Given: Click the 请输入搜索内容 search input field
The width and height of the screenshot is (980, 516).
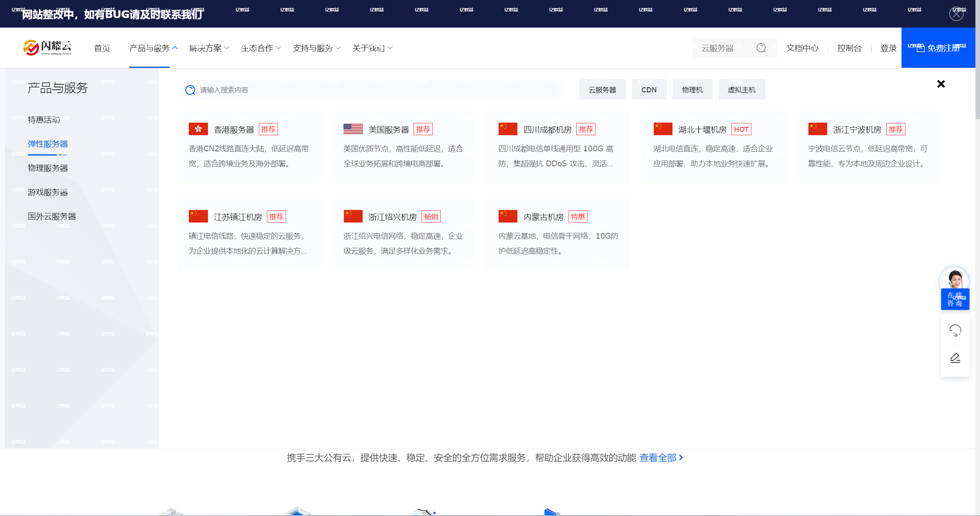Looking at the screenshot, I should [x=268, y=90].
